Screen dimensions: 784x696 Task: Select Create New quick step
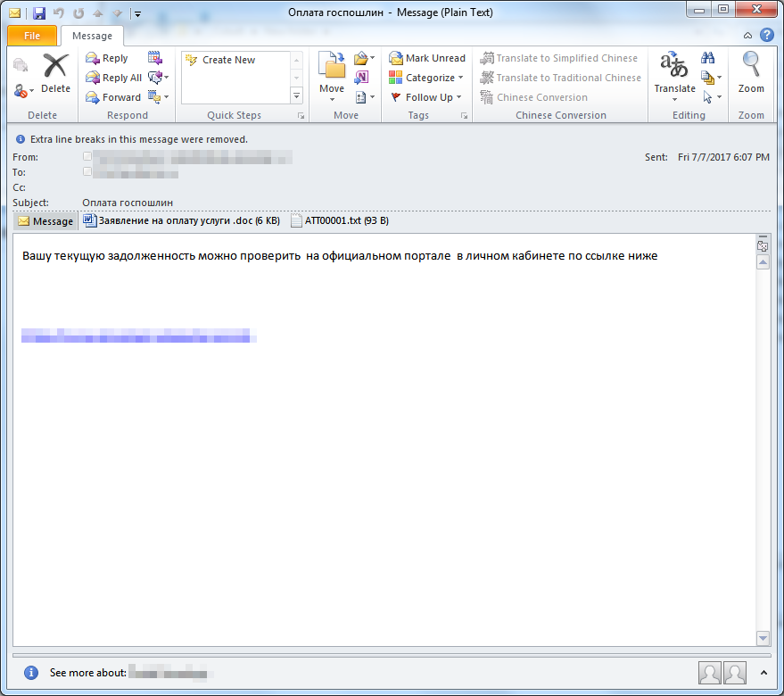(x=220, y=60)
